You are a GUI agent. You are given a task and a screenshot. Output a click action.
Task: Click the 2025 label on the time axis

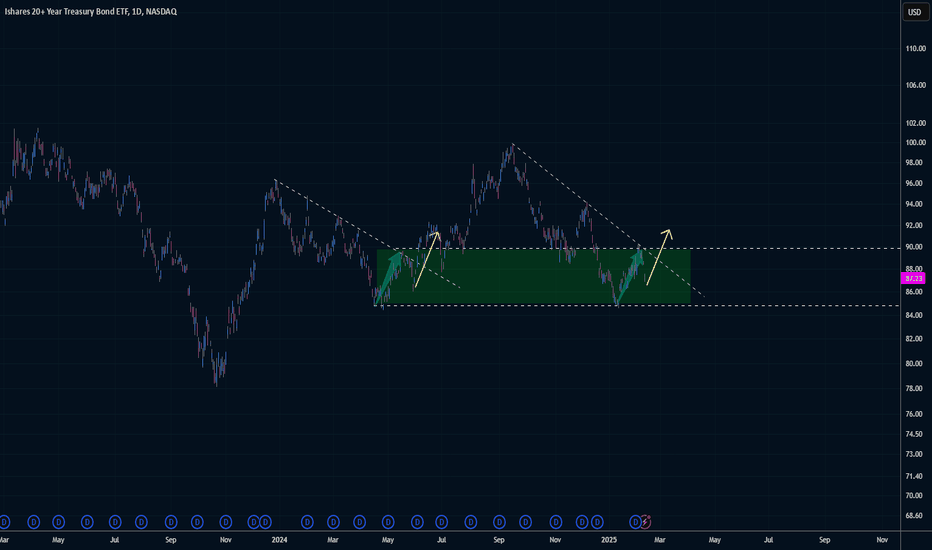click(x=609, y=540)
